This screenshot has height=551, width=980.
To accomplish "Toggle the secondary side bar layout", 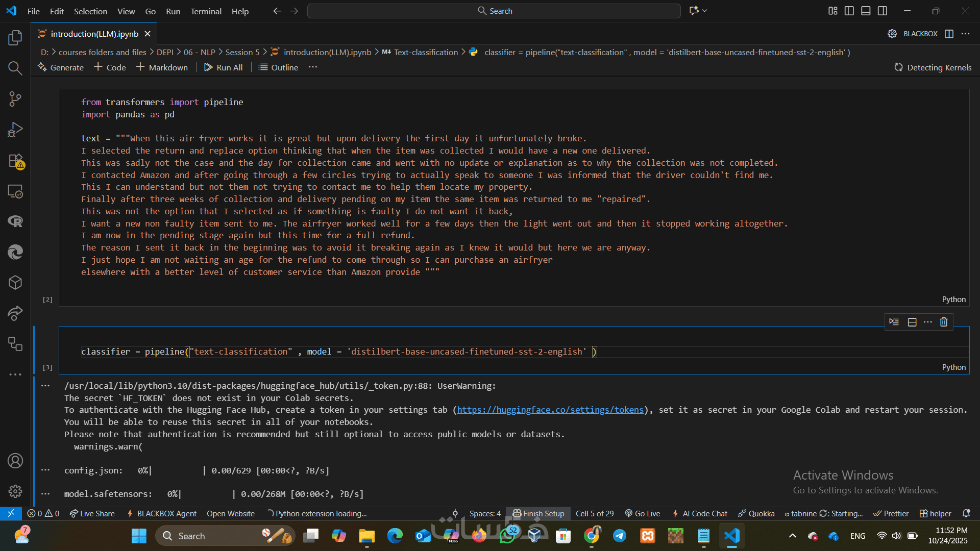I will (x=883, y=11).
